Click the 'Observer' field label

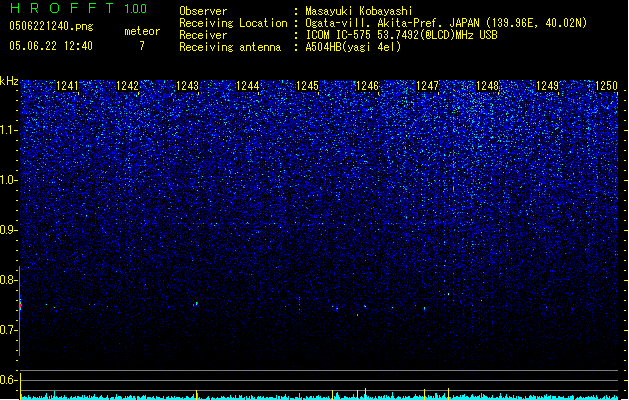(203, 11)
